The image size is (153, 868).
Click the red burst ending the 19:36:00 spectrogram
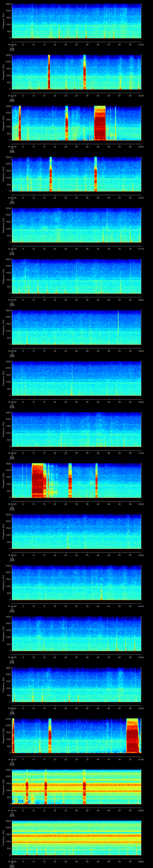point(133,736)
